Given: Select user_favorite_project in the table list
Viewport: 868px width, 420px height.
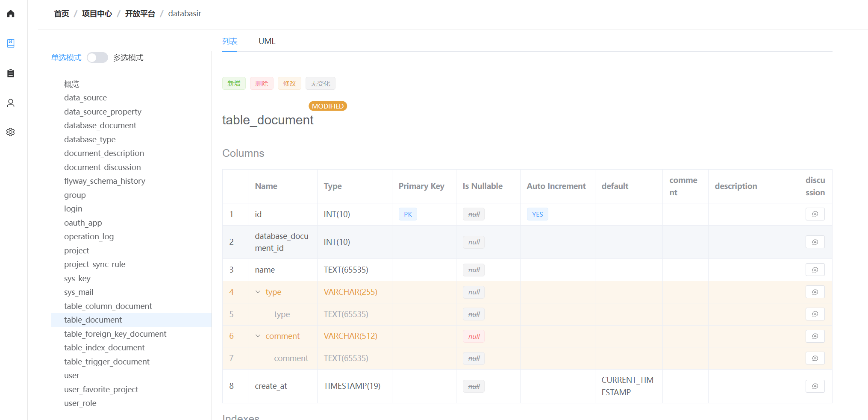Looking at the screenshot, I should pyautogui.click(x=101, y=390).
